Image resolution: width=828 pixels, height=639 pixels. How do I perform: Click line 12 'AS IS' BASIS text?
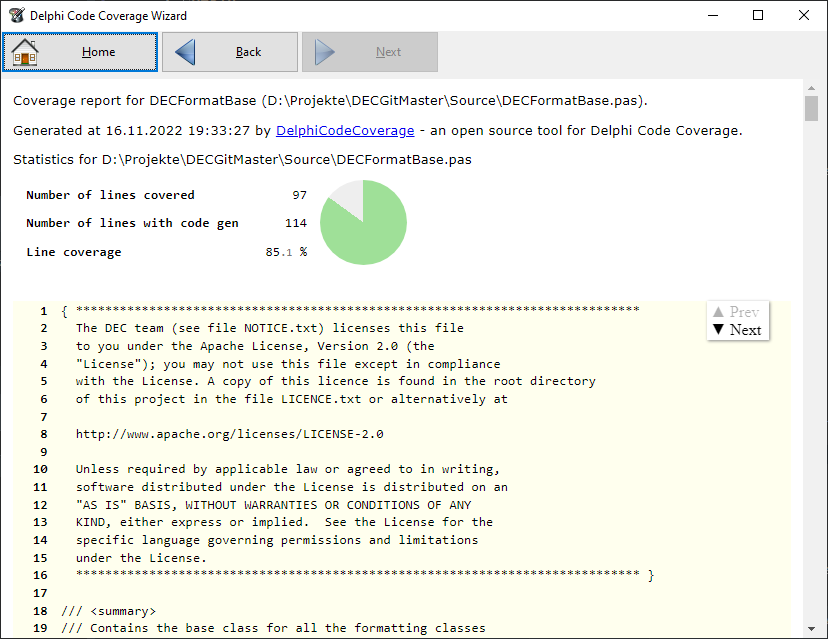274,505
